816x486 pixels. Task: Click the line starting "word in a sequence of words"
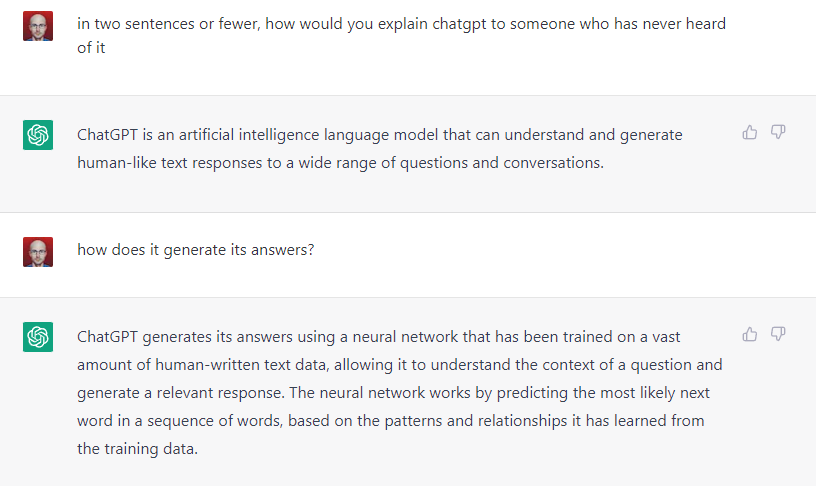pos(391,421)
